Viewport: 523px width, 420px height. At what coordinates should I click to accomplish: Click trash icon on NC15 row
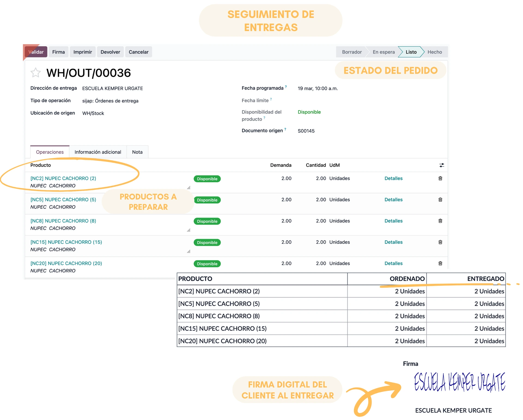(x=440, y=242)
